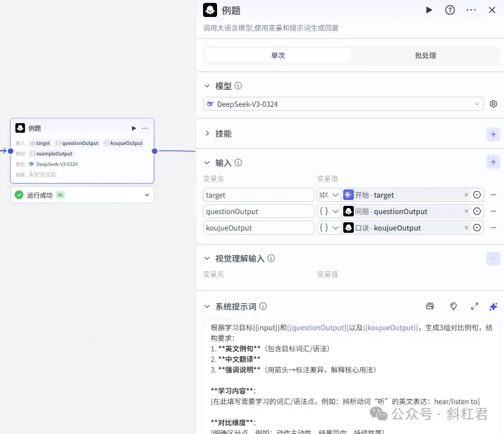
Task: Click the lightbulb tips icon
Action: pos(453,306)
